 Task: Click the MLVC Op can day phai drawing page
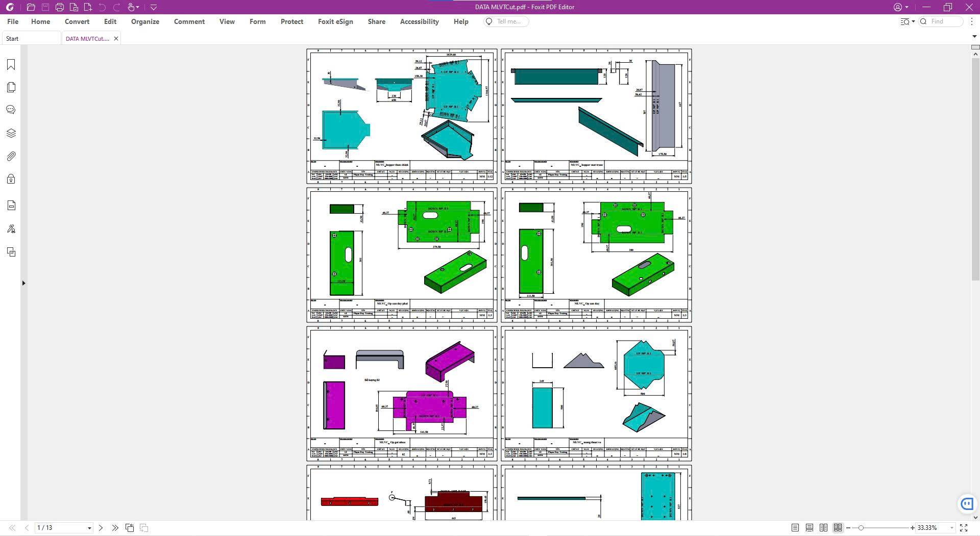coord(402,255)
